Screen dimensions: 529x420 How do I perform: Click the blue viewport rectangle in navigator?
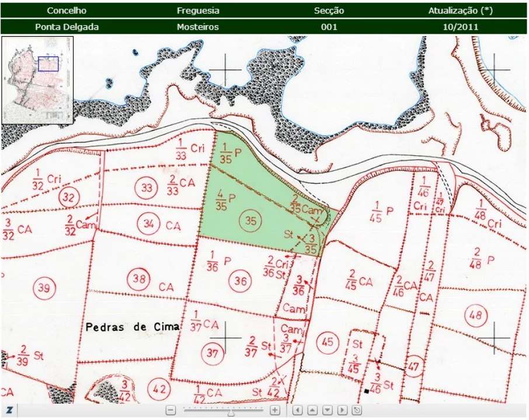pyautogui.click(x=48, y=64)
